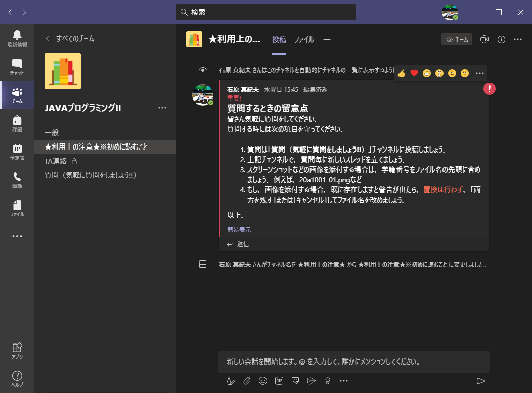Open the Calendar (予定表) sidebar icon

pyautogui.click(x=17, y=151)
